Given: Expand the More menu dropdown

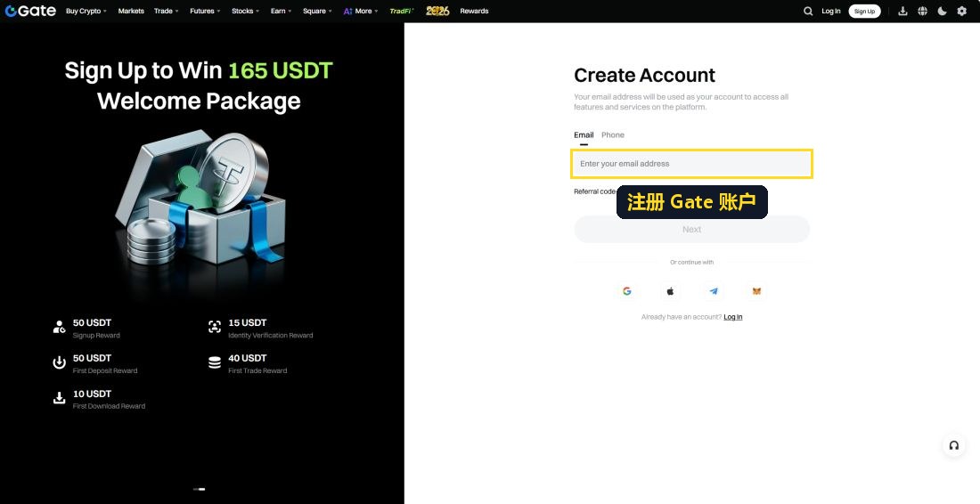Looking at the screenshot, I should pyautogui.click(x=361, y=12).
